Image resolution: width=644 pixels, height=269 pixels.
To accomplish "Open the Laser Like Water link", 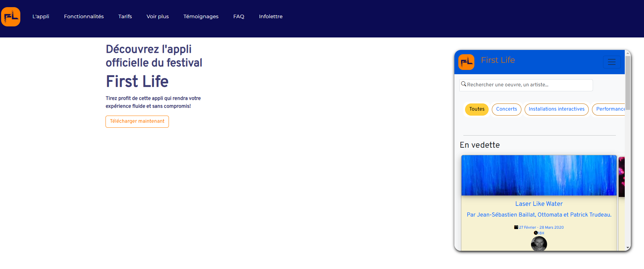I will [x=539, y=204].
